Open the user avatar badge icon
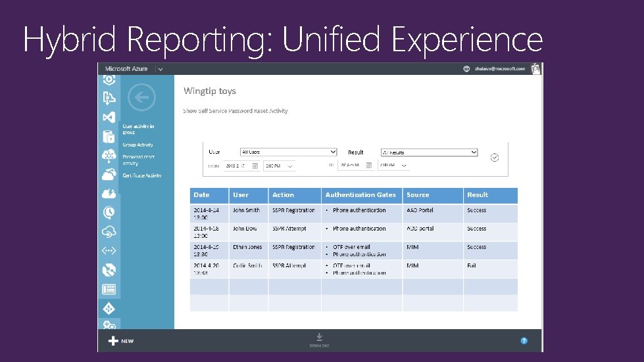Image resolution: width=644 pixels, height=362 pixels. point(535,68)
